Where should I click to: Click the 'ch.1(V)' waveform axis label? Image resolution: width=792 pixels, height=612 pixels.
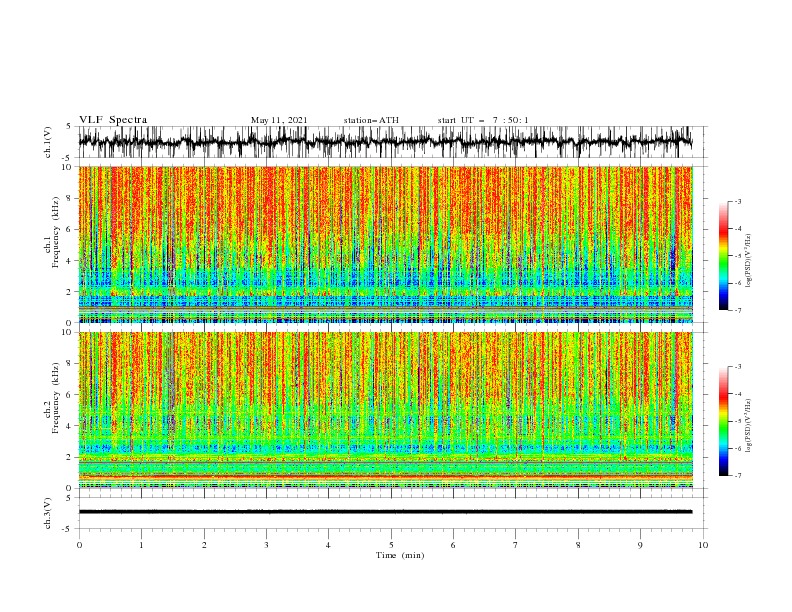(48, 142)
